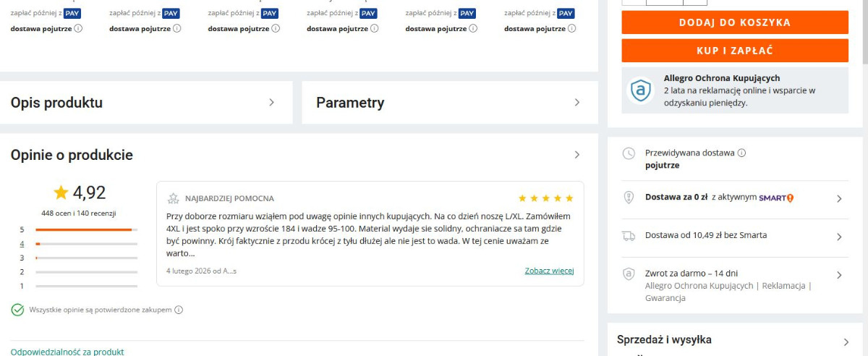Viewport: 868px width, 356px height.
Task: Click the delivery truck icon
Action: click(x=629, y=236)
